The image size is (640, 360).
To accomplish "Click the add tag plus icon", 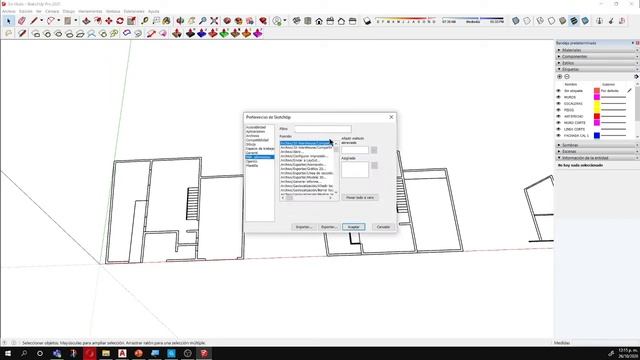I will pyautogui.click(x=560, y=77).
